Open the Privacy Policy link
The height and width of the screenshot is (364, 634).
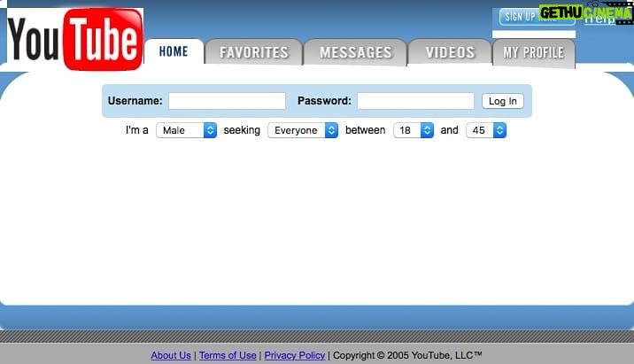point(295,355)
